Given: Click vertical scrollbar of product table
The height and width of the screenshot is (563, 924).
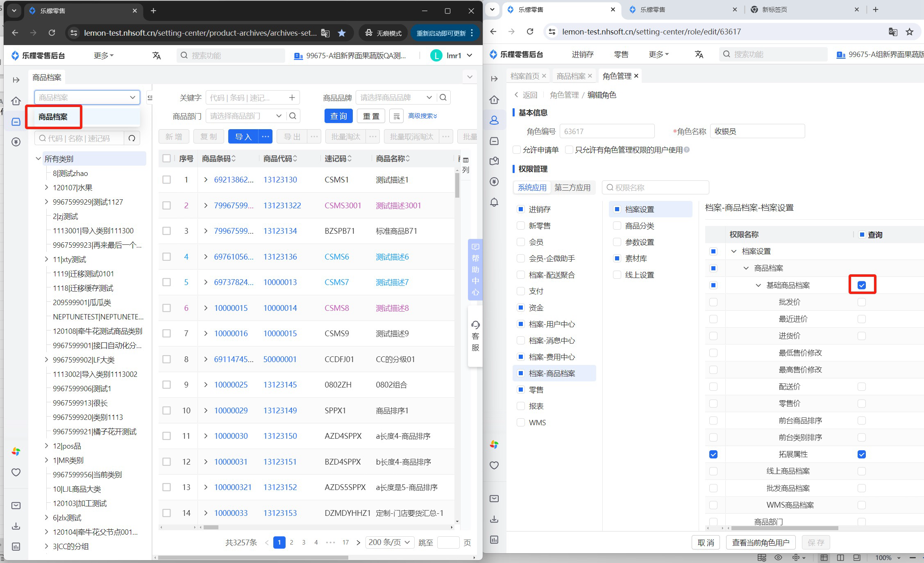Looking at the screenshot, I should pos(457,185).
